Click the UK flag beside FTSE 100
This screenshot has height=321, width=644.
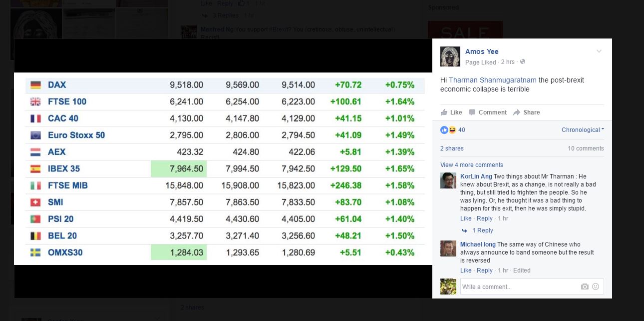tap(35, 102)
